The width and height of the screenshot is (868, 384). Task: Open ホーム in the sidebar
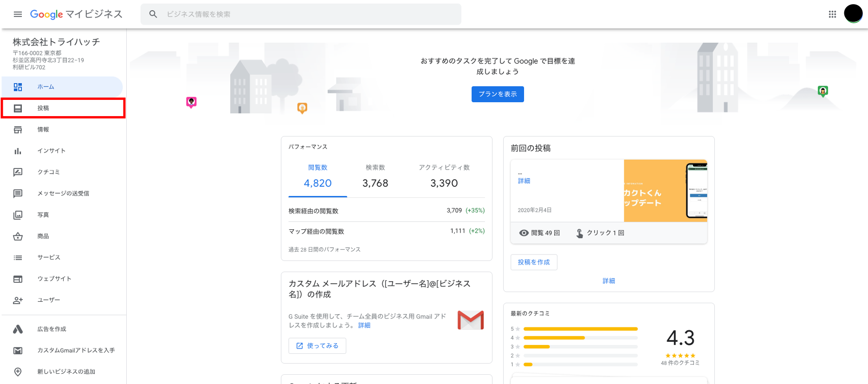pos(62,87)
